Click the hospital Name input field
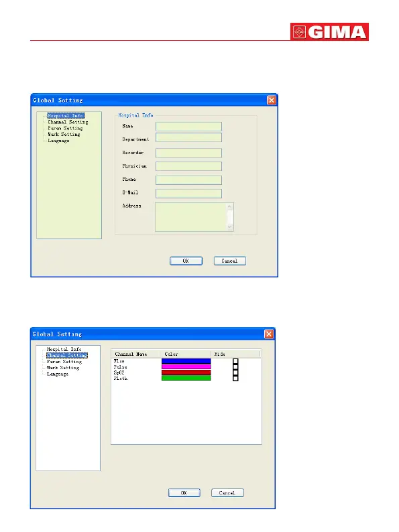 pyautogui.click(x=188, y=127)
